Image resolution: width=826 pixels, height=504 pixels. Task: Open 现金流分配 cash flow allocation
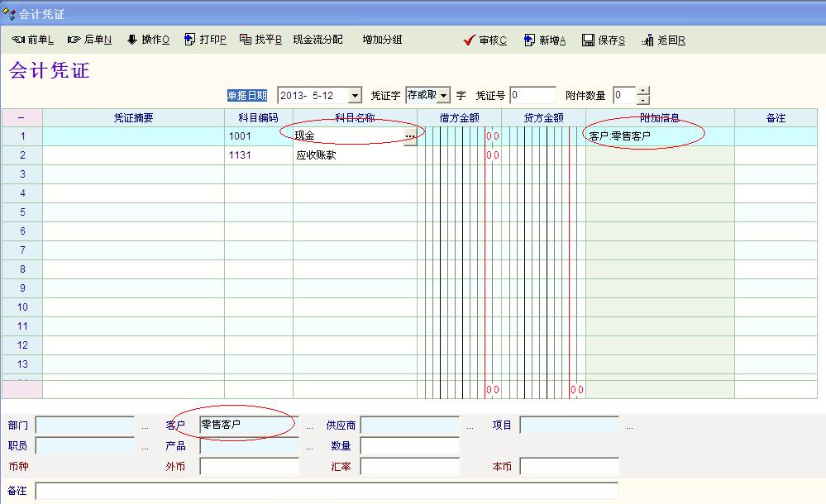pos(318,40)
